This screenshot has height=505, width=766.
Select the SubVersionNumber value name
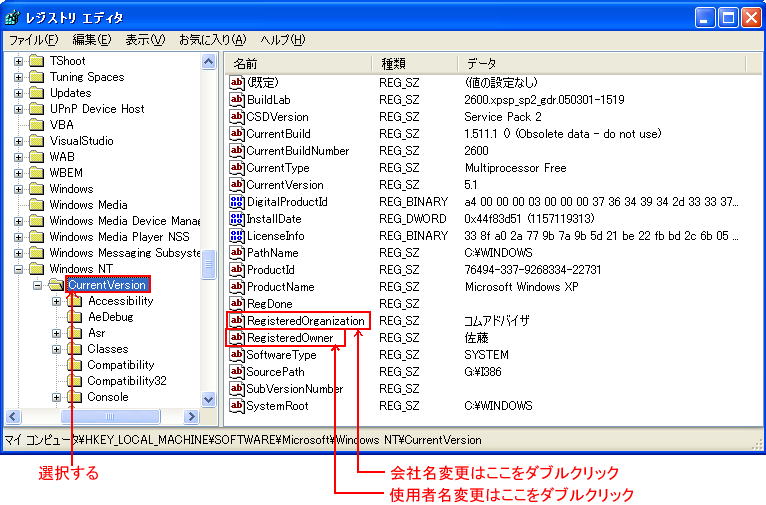295,389
